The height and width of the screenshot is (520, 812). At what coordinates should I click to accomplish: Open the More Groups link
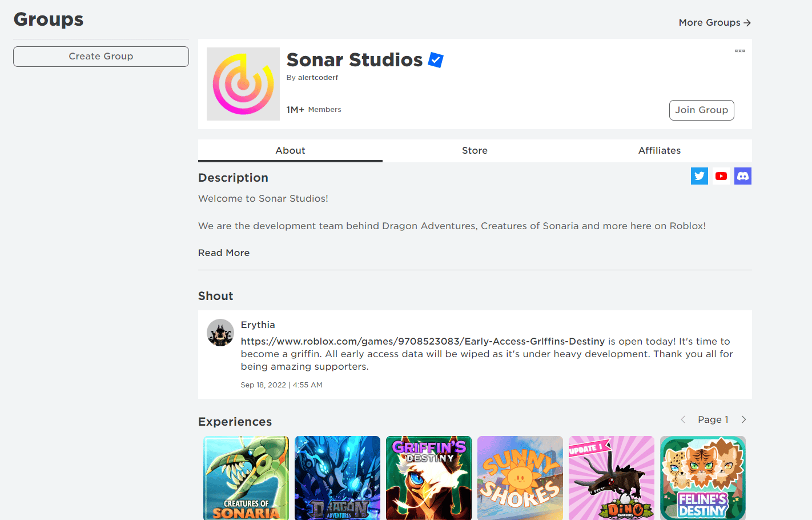(x=715, y=22)
